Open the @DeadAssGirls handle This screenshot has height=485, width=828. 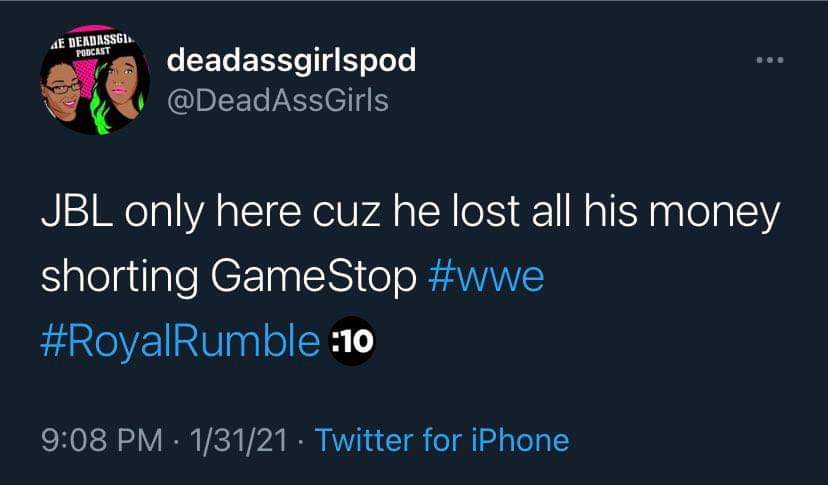pos(278,100)
